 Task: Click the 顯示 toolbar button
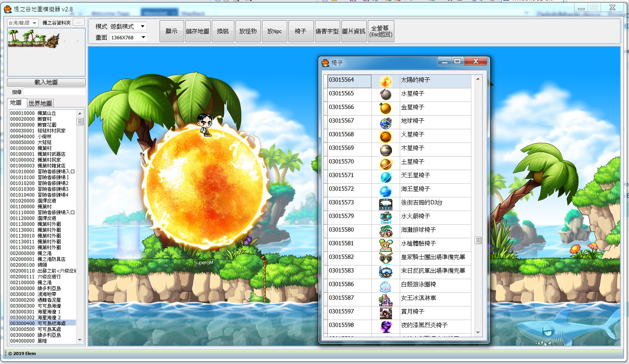[172, 31]
